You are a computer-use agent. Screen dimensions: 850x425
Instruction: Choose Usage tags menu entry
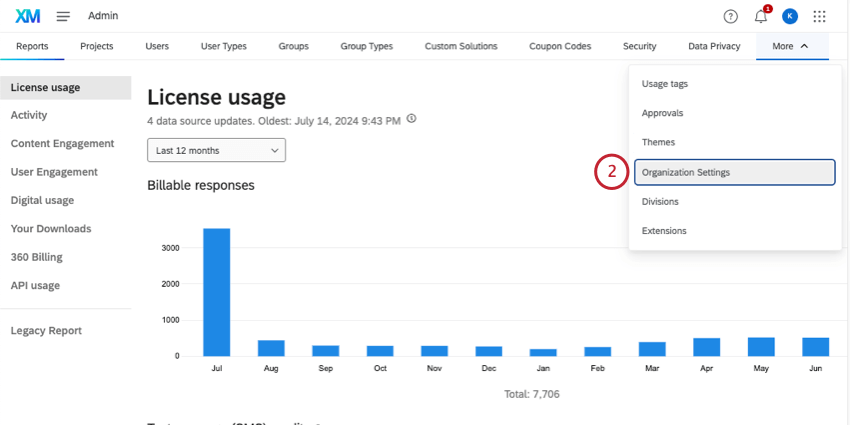point(665,84)
